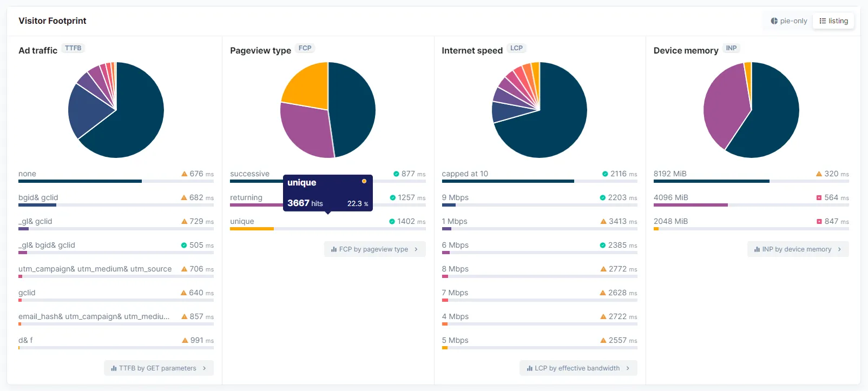Click chevron arrow on INP by device memory
The image size is (868, 391).
pyautogui.click(x=839, y=249)
